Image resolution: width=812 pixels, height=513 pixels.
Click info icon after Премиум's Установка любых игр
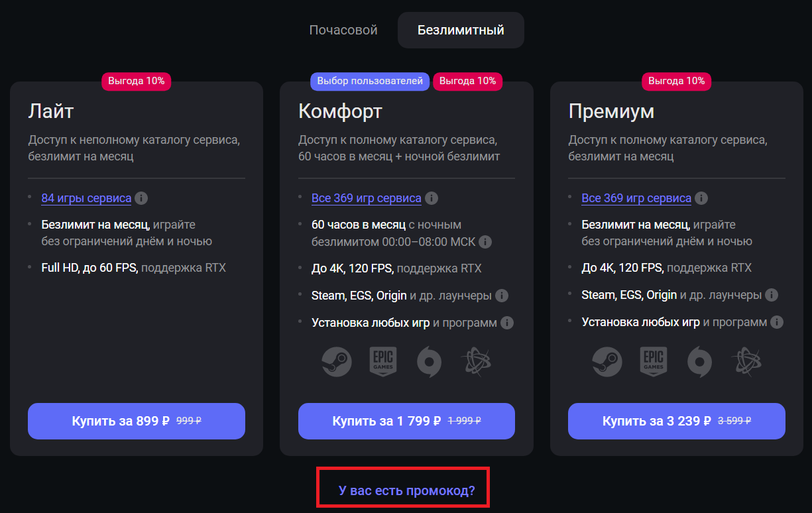(x=777, y=323)
